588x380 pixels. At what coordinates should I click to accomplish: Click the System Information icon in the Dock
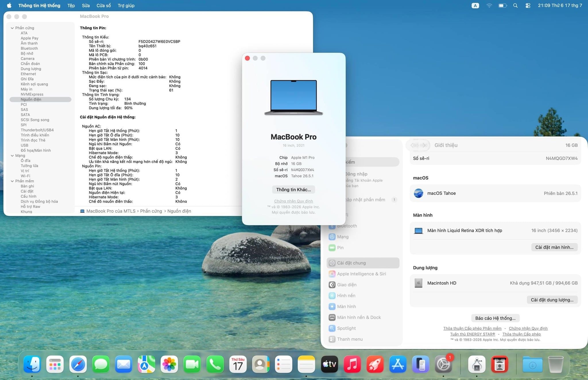point(477,364)
